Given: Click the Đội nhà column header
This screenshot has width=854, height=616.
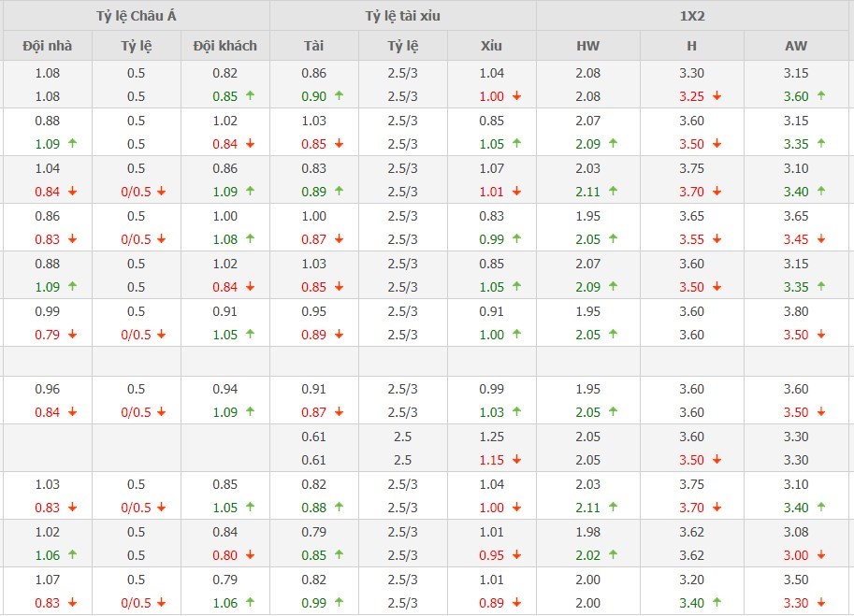Looking at the screenshot, I should pos(47,46).
